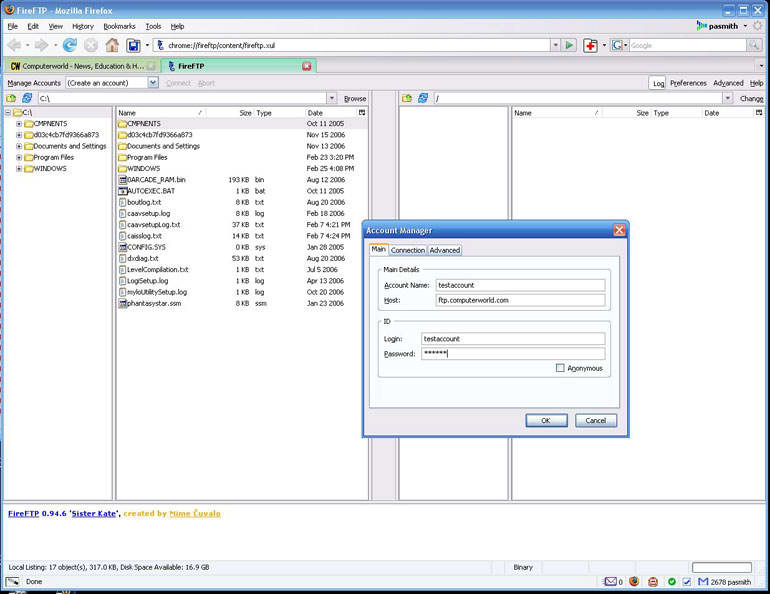The width and height of the screenshot is (770, 594).
Task: Open the address bar history dropdown
Action: click(555, 45)
